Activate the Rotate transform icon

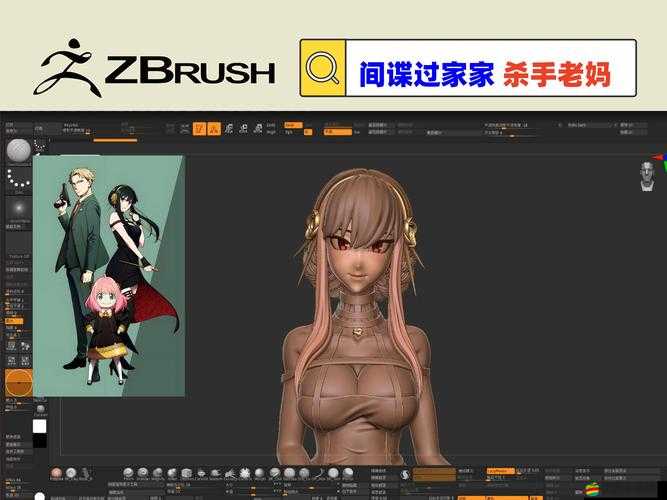258,129
